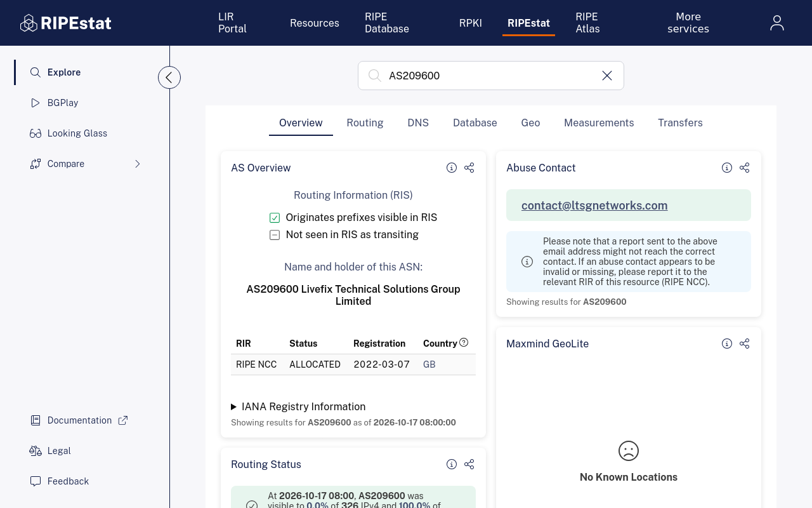Switch to the DNS tab
812x508 pixels.
point(418,123)
